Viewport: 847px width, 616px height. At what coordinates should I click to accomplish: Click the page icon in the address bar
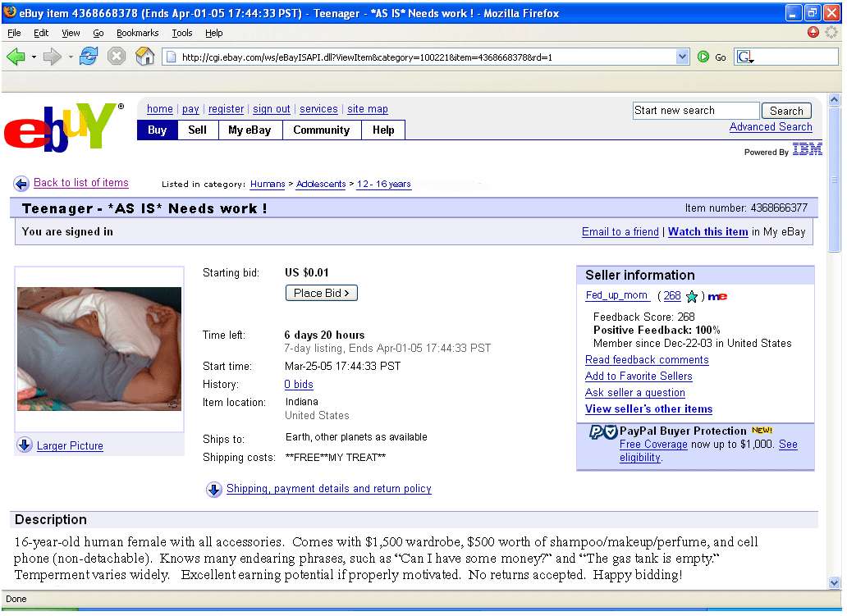pos(171,57)
